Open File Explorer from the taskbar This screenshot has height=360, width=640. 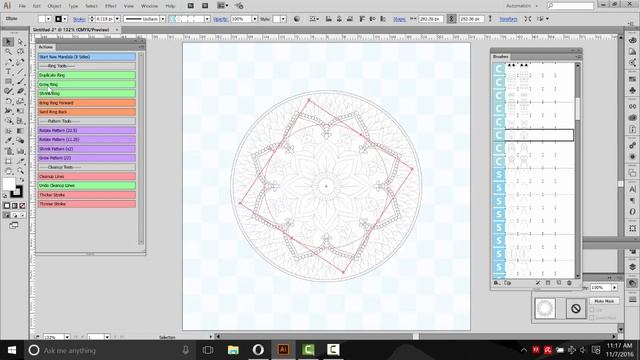[233, 350]
